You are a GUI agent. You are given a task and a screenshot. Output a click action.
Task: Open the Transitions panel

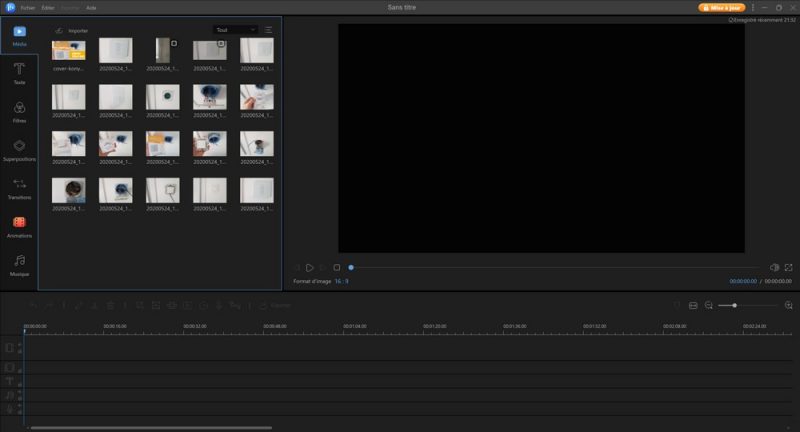(x=19, y=187)
